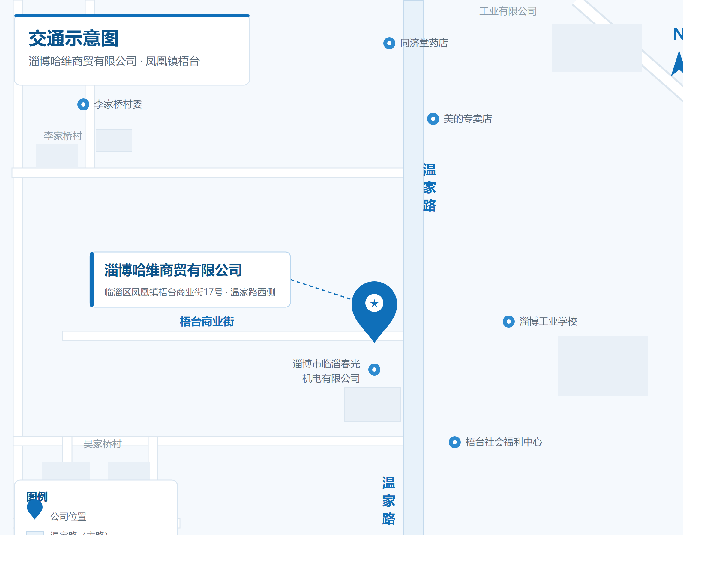The height and width of the screenshot is (588, 720).
Task: Click the 淄博哈维商贸有限公司 callout heading
Action: tap(173, 270)
